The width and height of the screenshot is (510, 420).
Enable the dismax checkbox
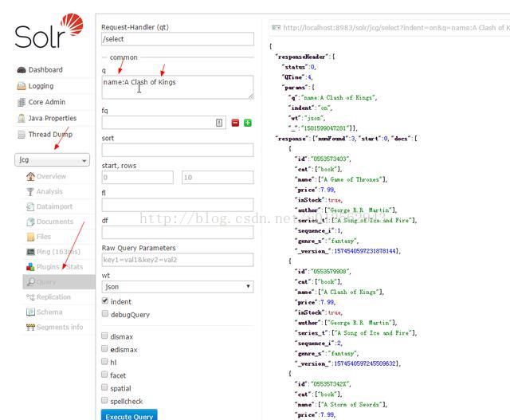104,336
